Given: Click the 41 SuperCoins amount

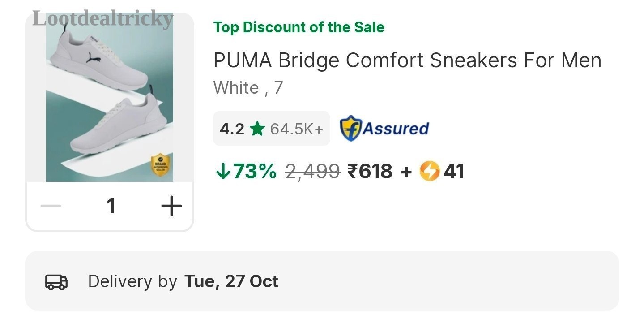Looking at the screenshot, I should 454,171.
